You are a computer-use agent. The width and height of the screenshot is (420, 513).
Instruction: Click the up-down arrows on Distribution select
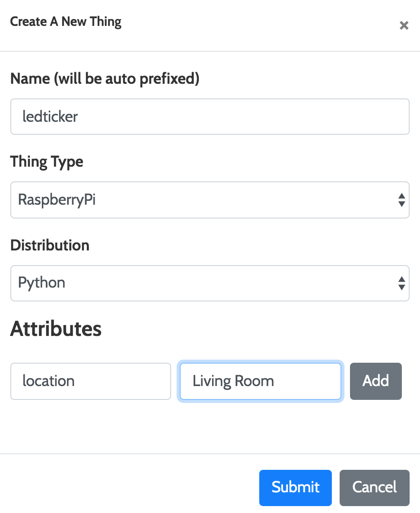coord(402,283)
